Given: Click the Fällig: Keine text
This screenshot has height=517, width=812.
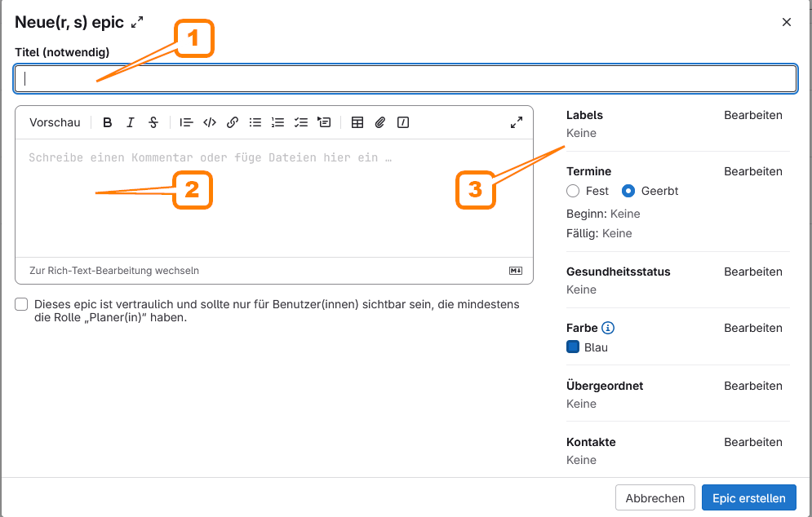Looking at the screenshot, I should 599,233.
